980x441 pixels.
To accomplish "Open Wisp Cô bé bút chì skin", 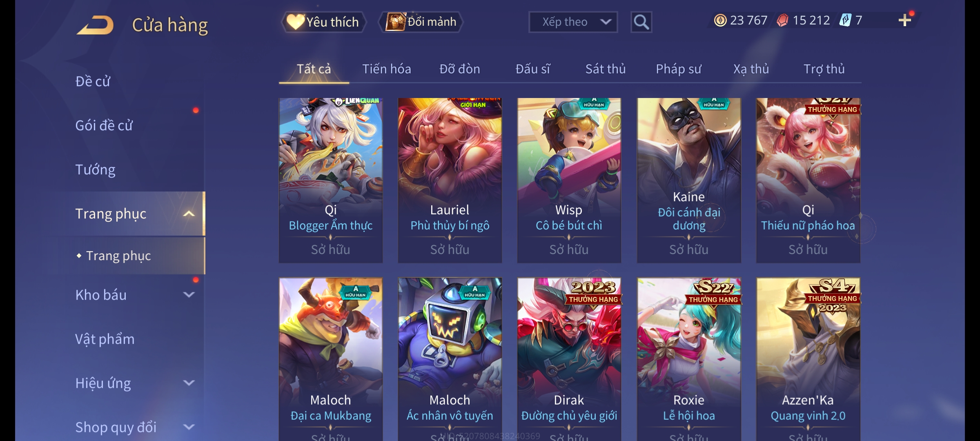I will tap(569, 180).
